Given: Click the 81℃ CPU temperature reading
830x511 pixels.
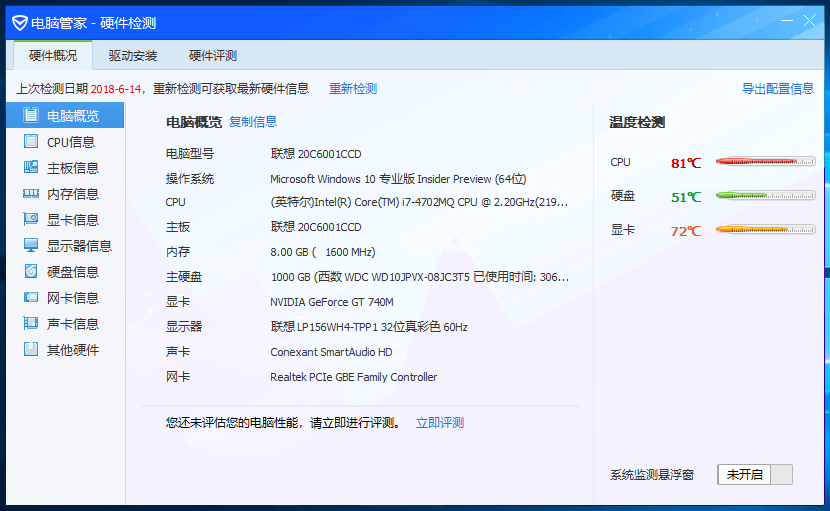Looking at the screenshot, I should tap(686, 163).
